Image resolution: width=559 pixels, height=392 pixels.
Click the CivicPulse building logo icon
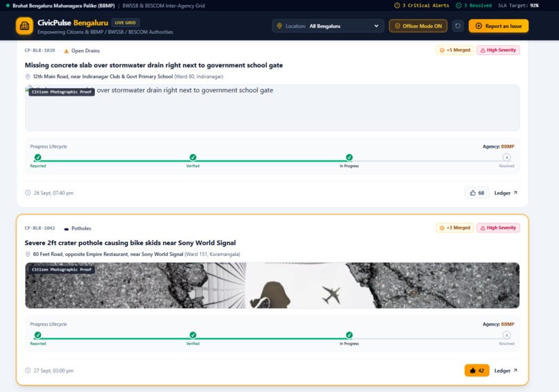coord(24,26)
